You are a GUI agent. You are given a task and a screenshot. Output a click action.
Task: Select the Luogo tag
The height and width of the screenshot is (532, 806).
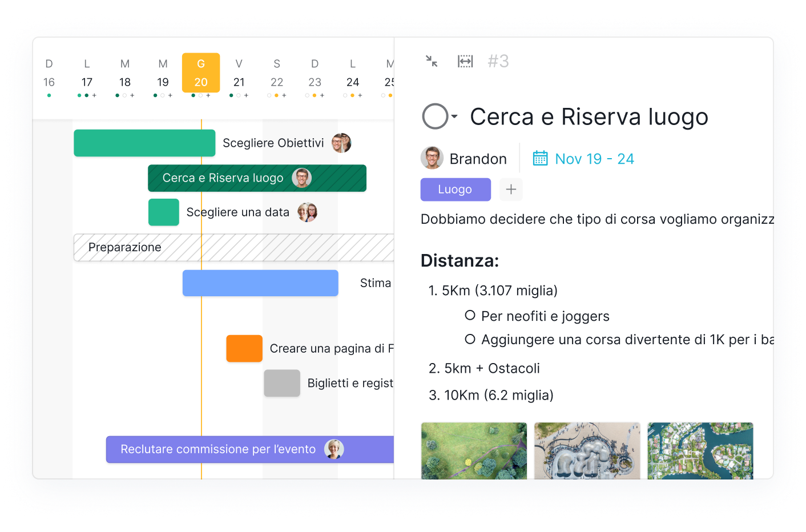click(x=456, y=190)
